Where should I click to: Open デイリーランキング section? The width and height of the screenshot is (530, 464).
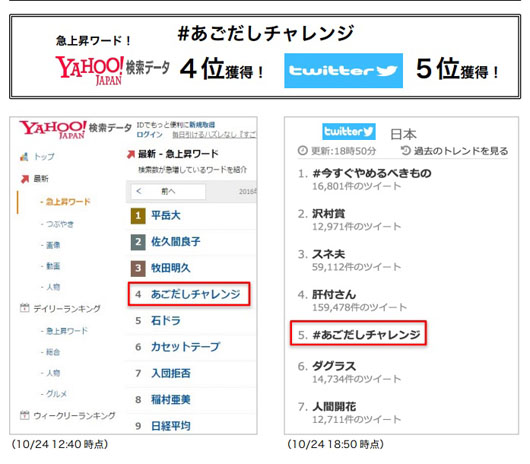point(67,308)
